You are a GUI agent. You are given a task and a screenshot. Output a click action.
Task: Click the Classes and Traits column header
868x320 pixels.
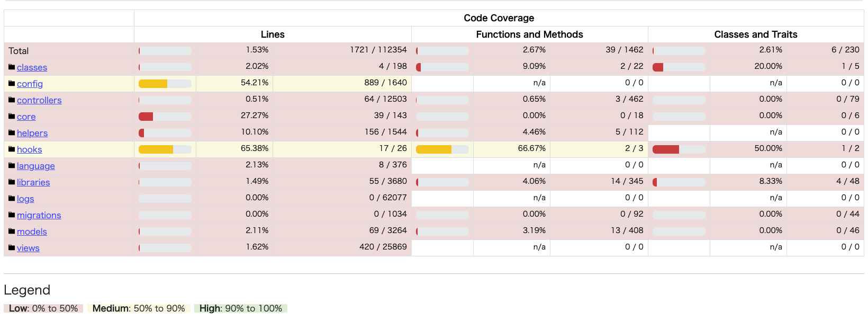[756, 34]
